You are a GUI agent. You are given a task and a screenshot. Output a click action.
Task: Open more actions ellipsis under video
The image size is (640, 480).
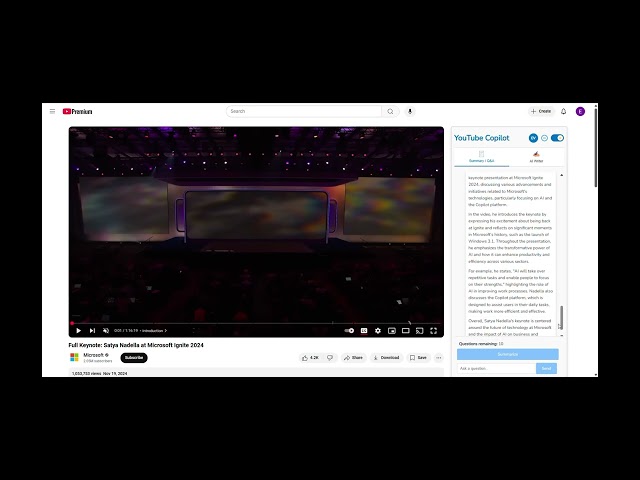(439, 358)
